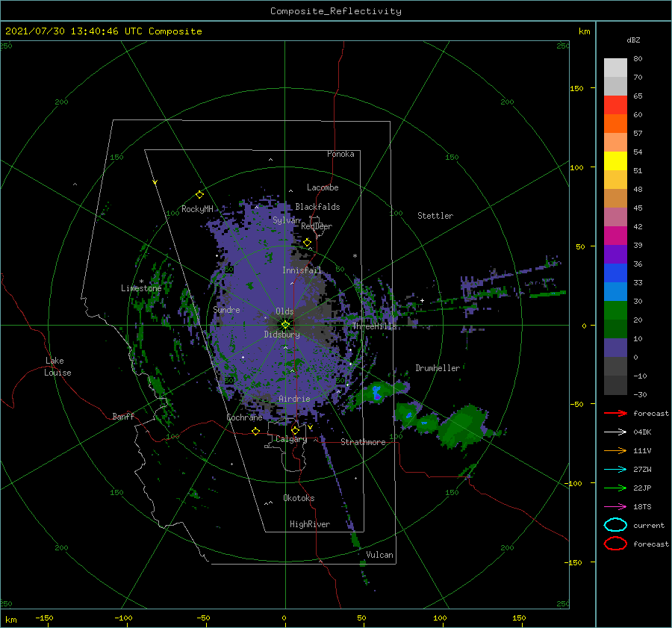672x628 pixels.
Task: Select the red forecast ellipse icon
Action: click(x=615, y=544)
